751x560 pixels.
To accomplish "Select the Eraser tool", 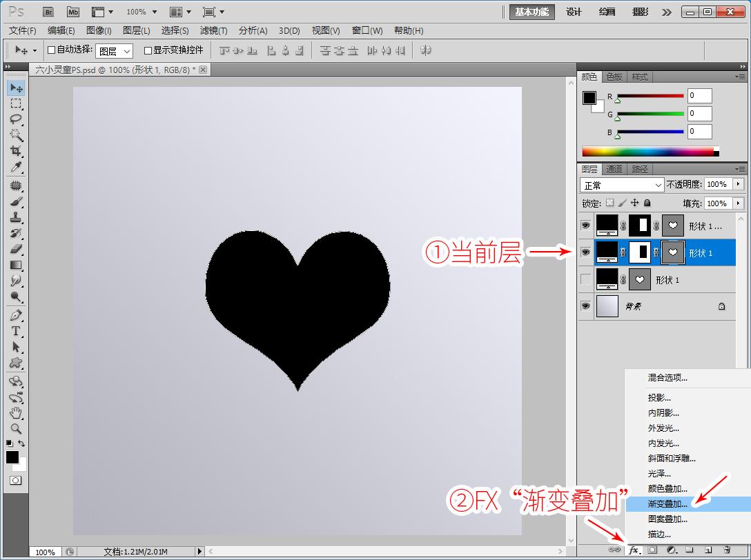I will click(x=16, y=249).
